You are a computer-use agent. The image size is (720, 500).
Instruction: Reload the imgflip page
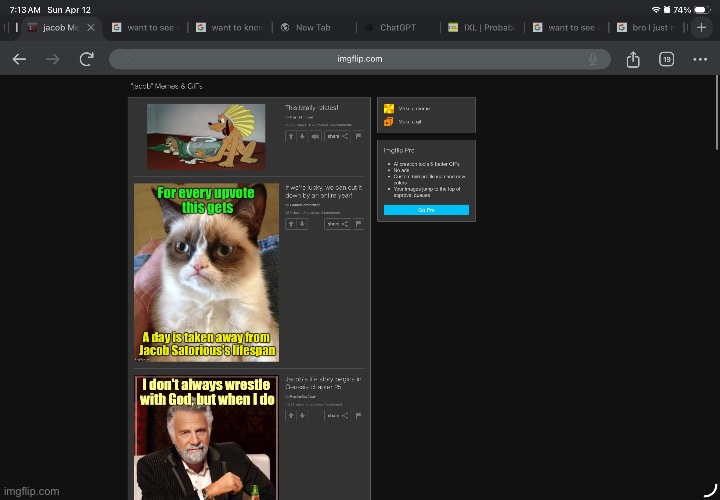point(87,59)
